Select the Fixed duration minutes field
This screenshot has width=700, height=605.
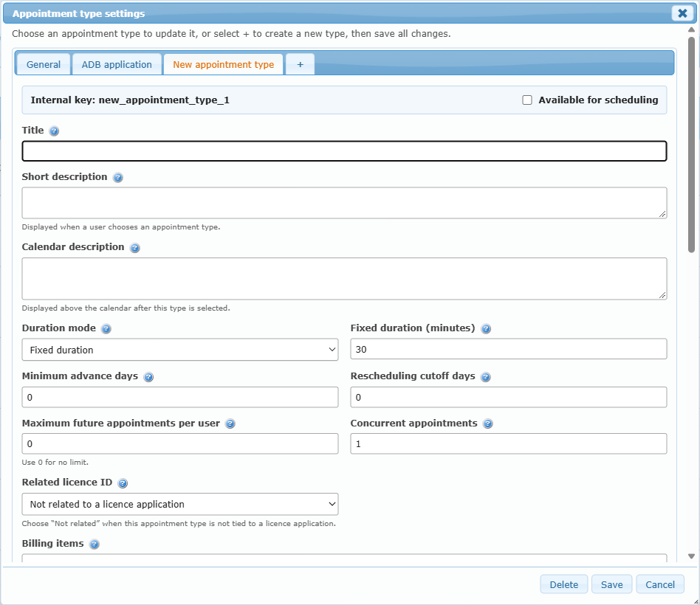(x=509, y=349)
